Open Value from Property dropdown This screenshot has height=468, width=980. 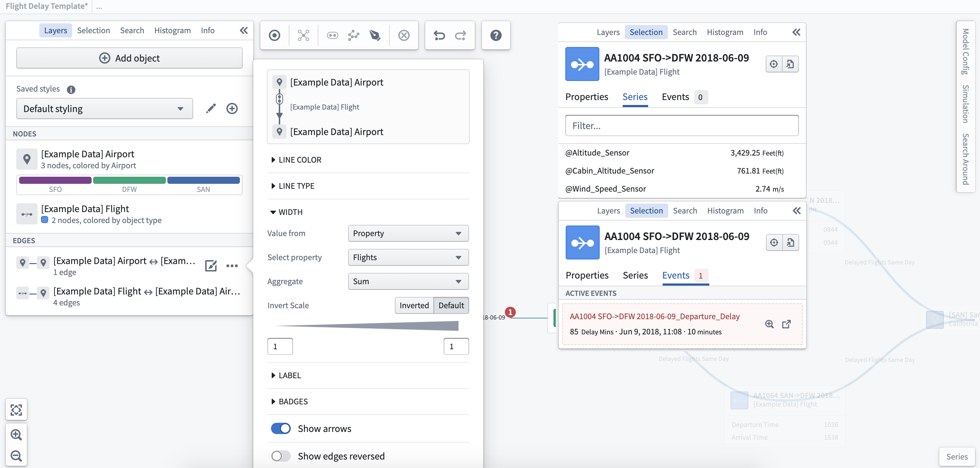[408, 233]
